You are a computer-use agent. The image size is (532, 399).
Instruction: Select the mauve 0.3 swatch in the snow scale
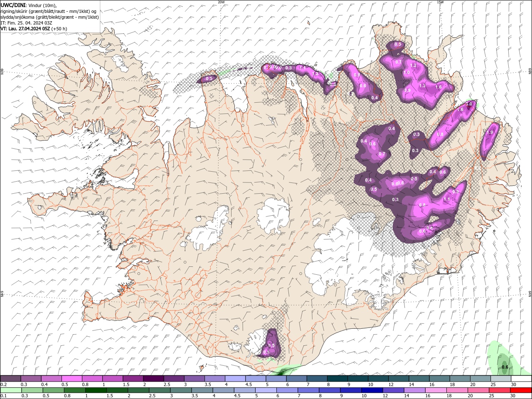pos(31,379)
